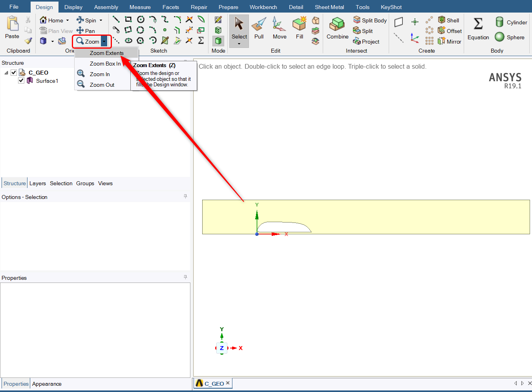Activate the Move tool
Screen dimensions: 532x392
click(x=279, y=28)
